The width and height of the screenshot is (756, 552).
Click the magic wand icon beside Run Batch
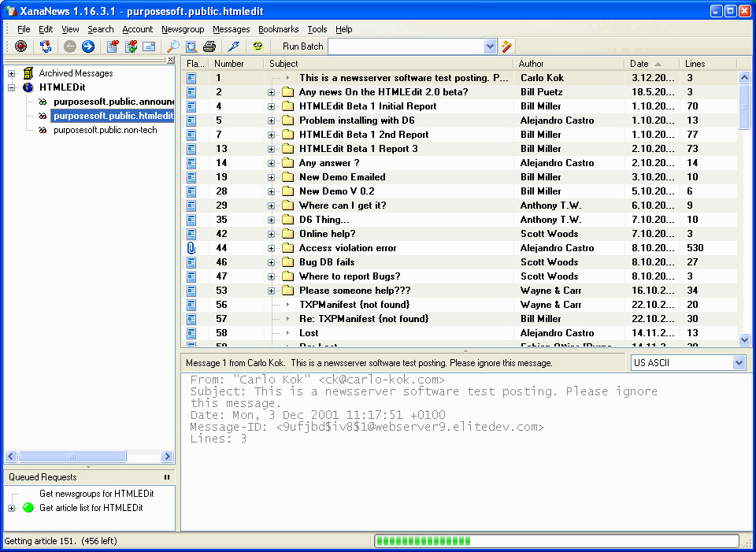(x=506, y=46)
